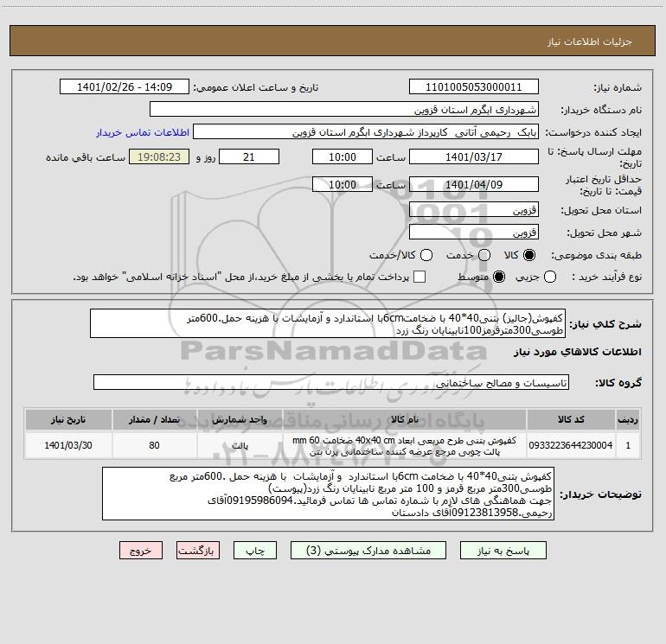Viewport: 666px width, 644px height.
Task: Click the response deadline date 1401/03/17
Action: (474, 156)
